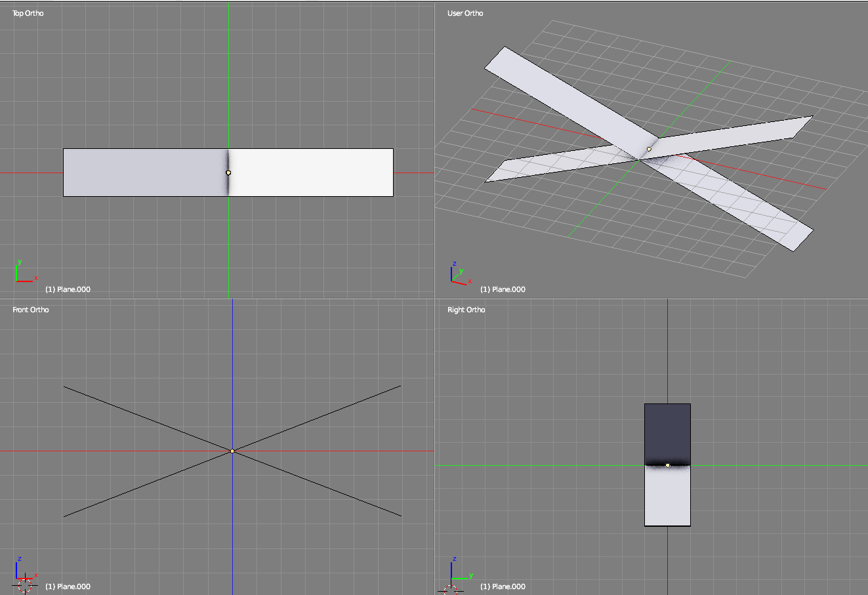Viewport: 868px width, 595px height.
Task: Click the User Ortho viewport label
Action: 465,13
